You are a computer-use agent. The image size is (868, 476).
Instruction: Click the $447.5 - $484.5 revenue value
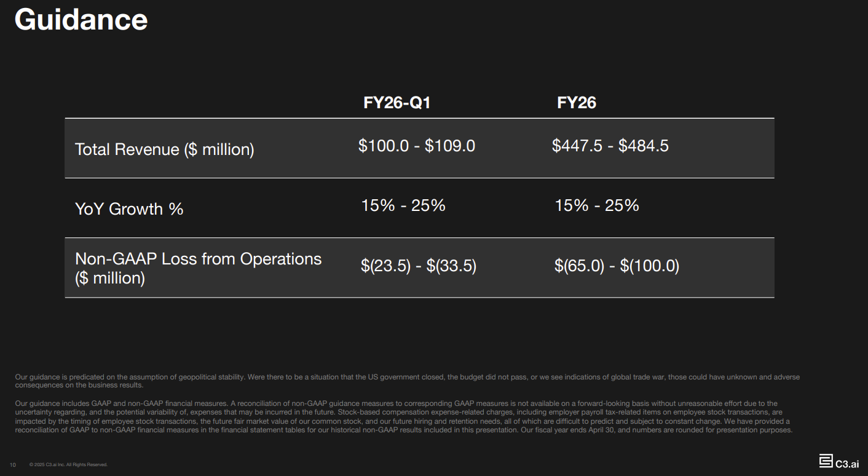click(610, 146)
